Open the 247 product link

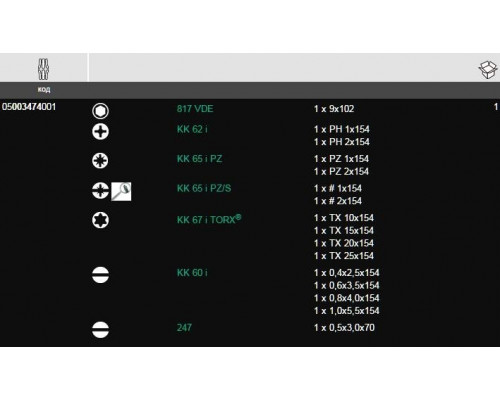click(184, 327)
